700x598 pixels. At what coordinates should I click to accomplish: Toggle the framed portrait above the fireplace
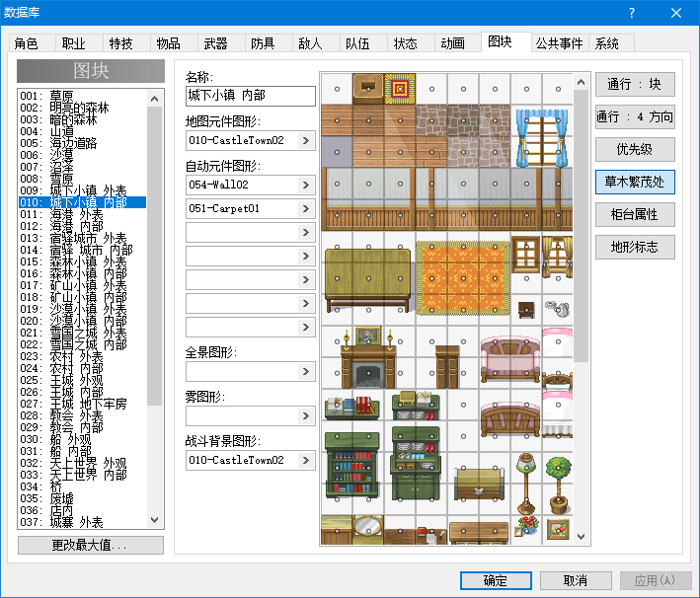(x=368, y=336)
